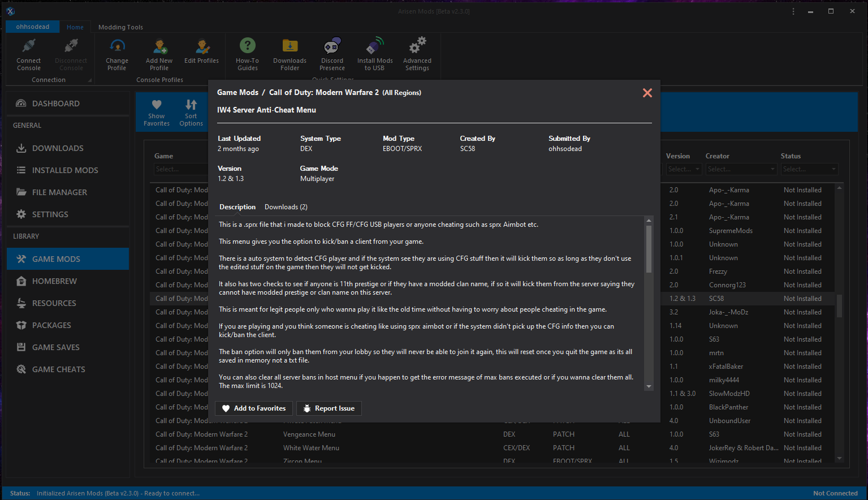This screenshot has width=868, height=500.
Task: Open Advanced Settings
Action: coord(417,55)
